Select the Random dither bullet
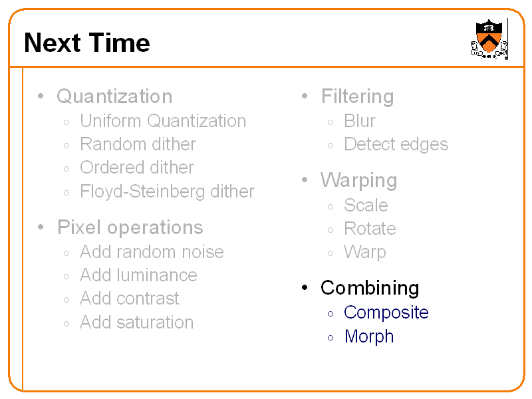Viewport: 532px width, 399px height. 138,144
